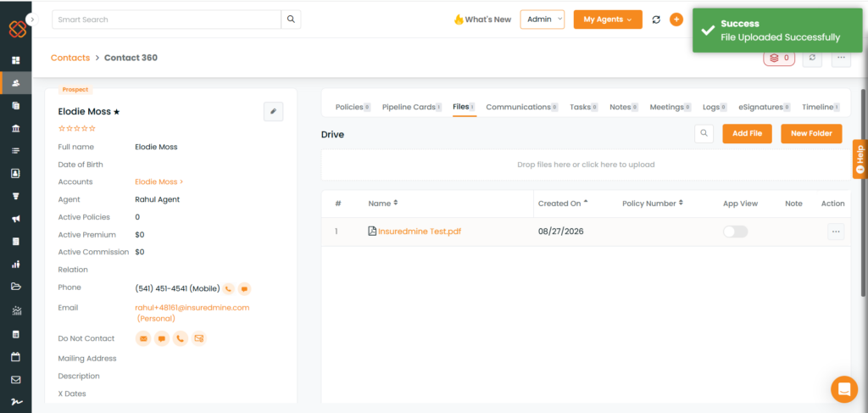Switch to the Pipeline Cards tab
Viewport: 868px width, 413px height.
(411, 107)
